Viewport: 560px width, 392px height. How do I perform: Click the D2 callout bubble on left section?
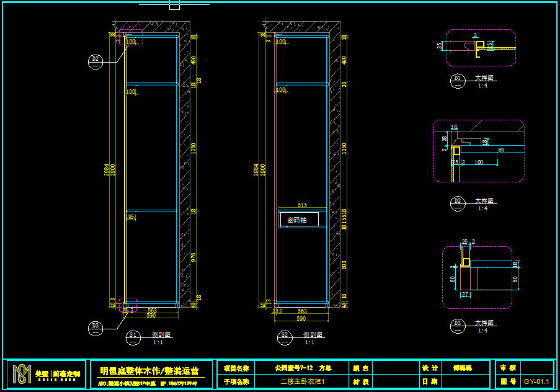point(96,60)
